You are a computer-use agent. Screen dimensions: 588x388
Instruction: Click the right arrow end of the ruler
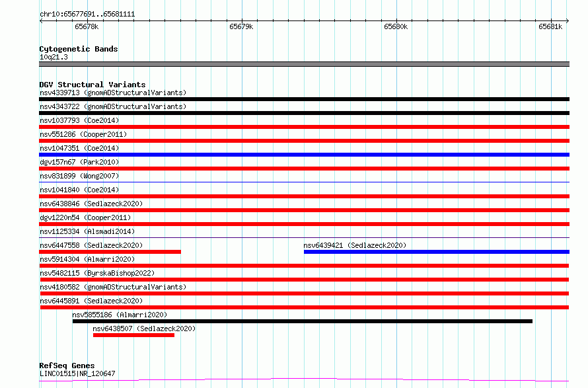568,21
